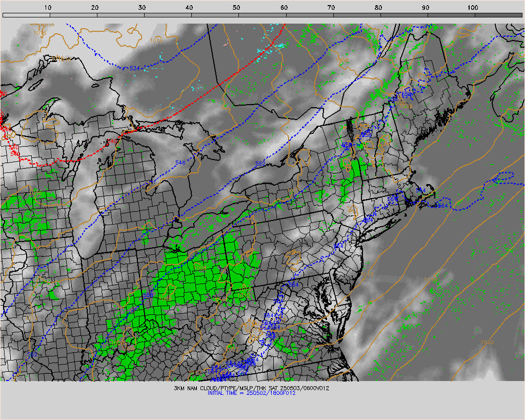Image resolution: width=525 pixels, height=420 pixels.
Task: Pick the lightest gray swatch below 10
Action: 26,15
